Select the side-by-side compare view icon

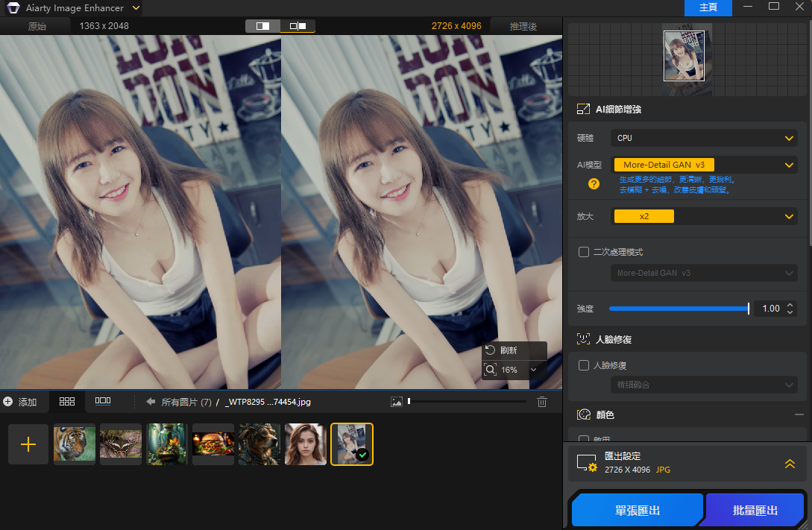298,26
